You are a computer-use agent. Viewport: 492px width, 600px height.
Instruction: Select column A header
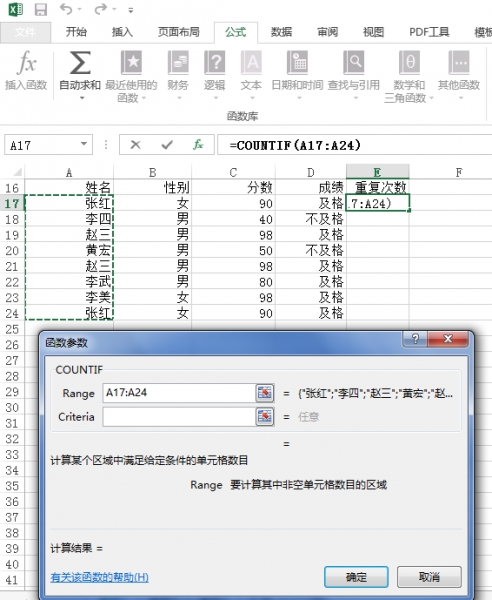tap(69, 173)
